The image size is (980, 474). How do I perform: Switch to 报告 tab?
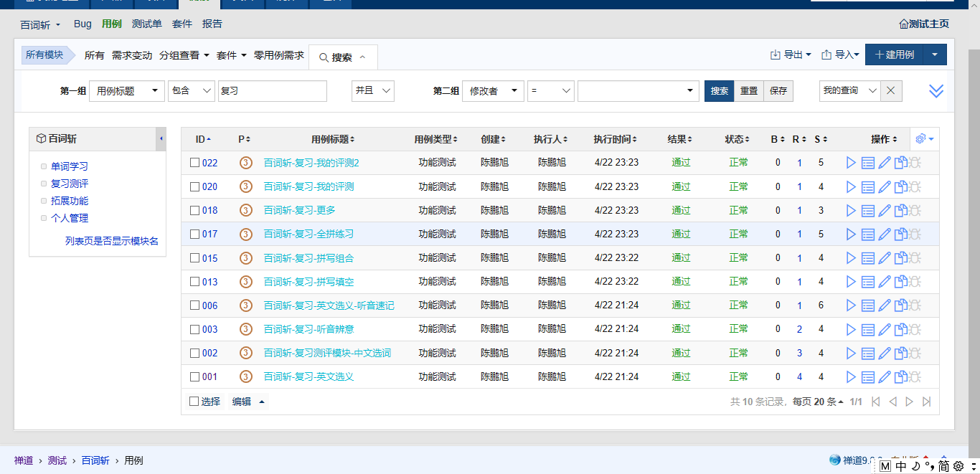(212, 24)
